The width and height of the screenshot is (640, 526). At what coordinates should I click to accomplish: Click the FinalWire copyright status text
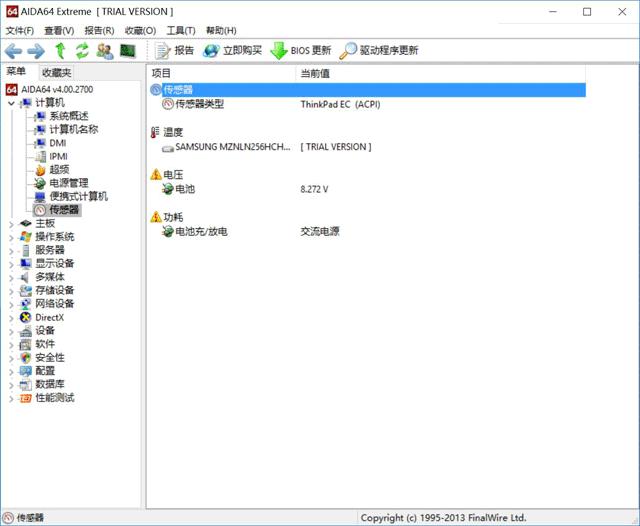coord(443,518)
